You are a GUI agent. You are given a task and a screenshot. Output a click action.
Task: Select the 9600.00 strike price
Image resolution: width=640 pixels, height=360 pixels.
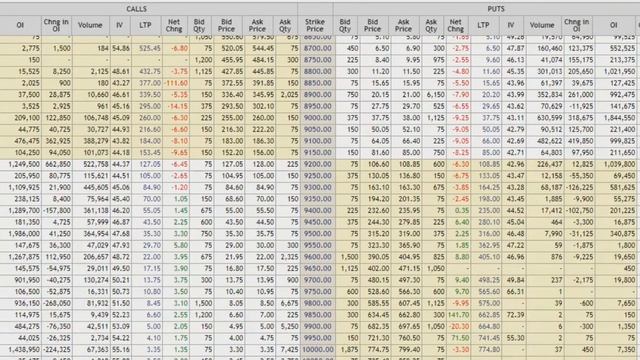click(317, 258)
